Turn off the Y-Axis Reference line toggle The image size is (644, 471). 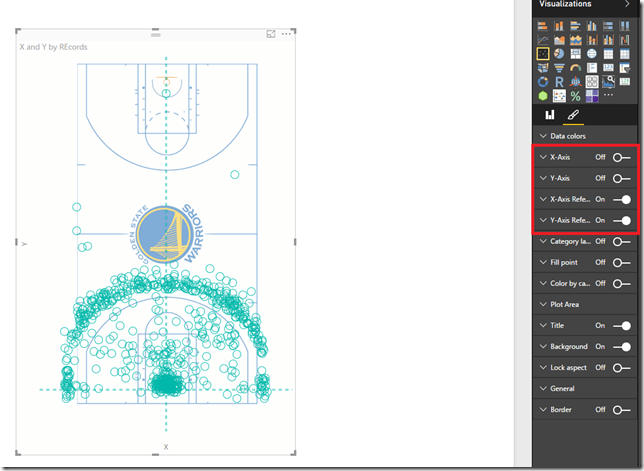pos(621,220)
